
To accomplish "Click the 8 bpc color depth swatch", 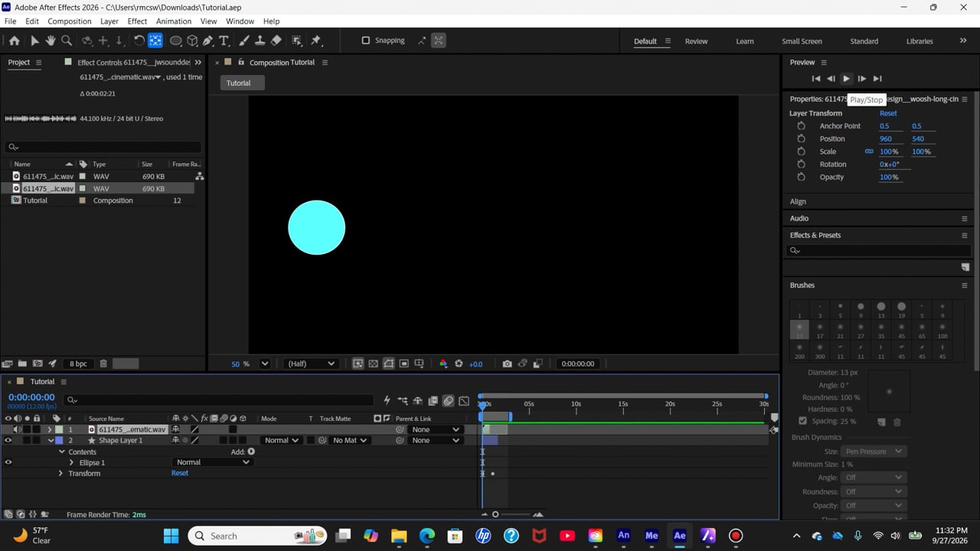I will click(x=78, y=364).
